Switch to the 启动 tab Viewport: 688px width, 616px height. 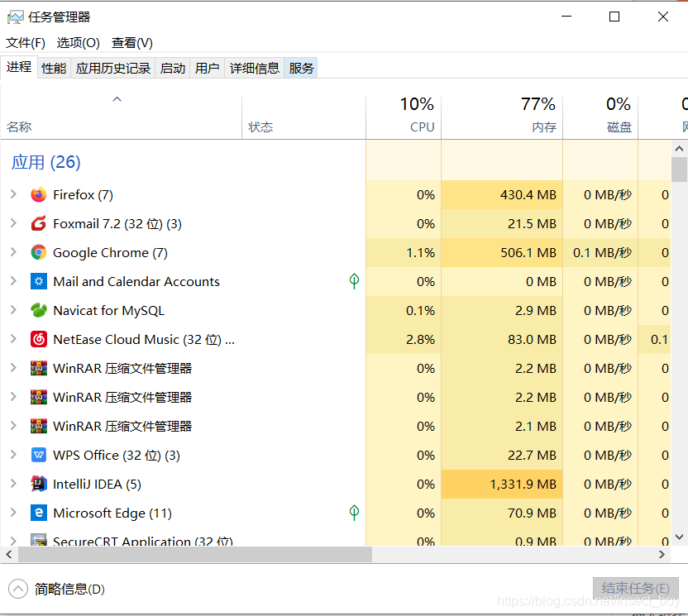pyautogui.click(x=173, y=69)
